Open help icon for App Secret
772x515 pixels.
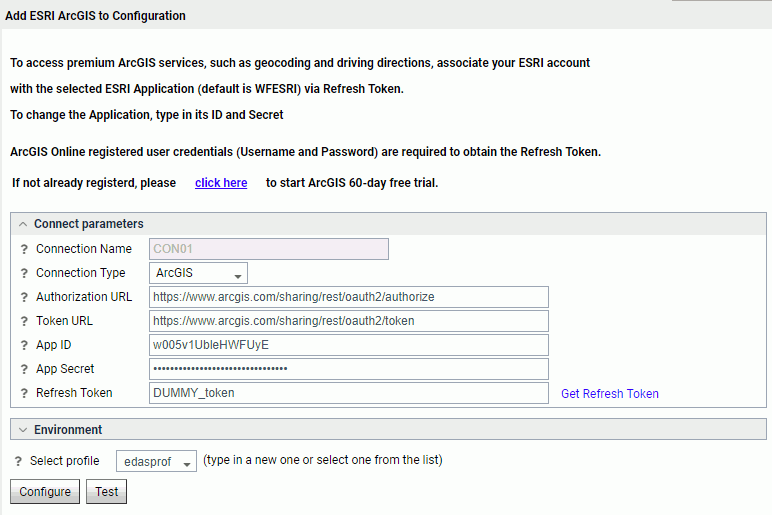[x=24, y=369]
